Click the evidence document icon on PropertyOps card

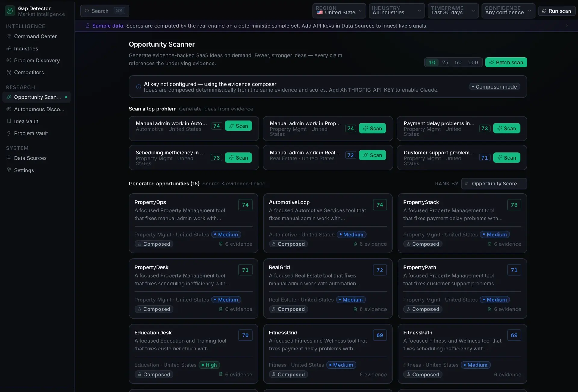click(x=221, y=244)
